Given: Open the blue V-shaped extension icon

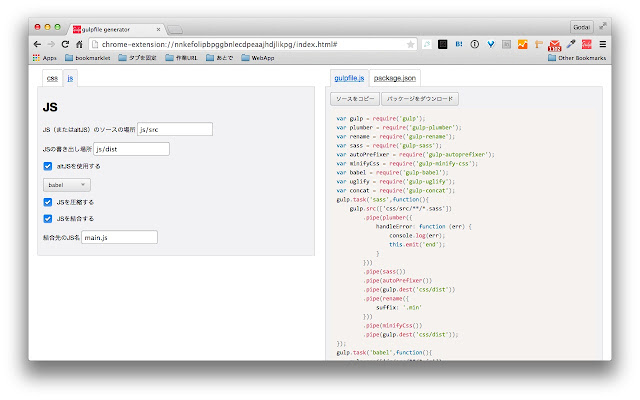Looking at the screenshot, I should 491,44.
